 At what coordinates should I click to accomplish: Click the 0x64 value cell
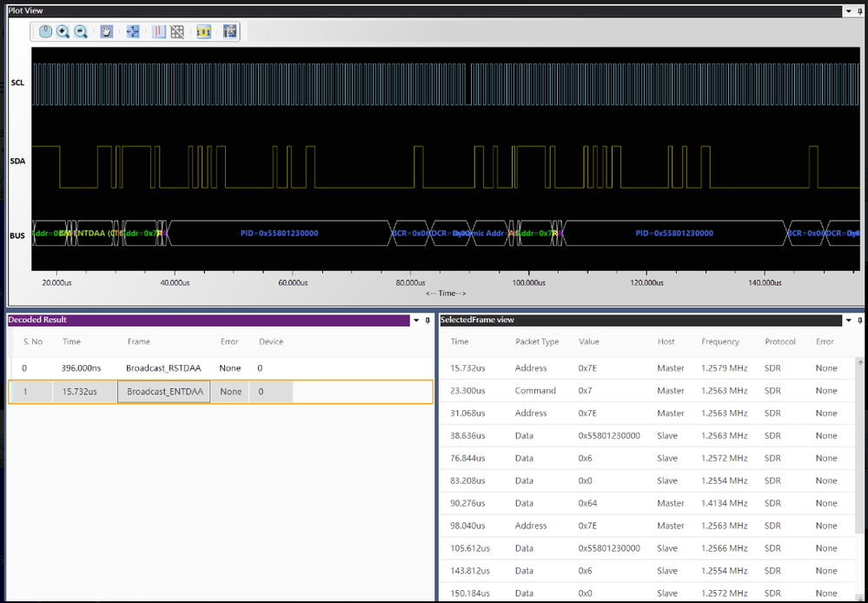click(589, 503)
